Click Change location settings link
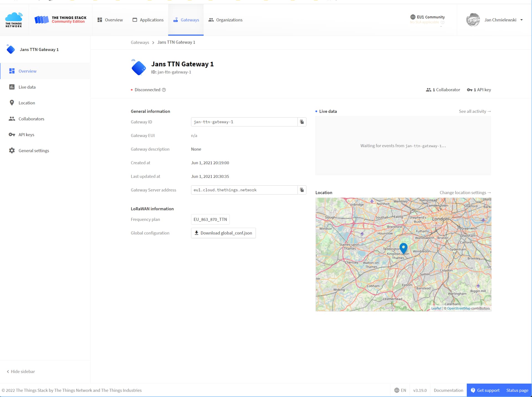Image resolution: width=532 pixels, height=397 pixels. click(x=465, y=193)
